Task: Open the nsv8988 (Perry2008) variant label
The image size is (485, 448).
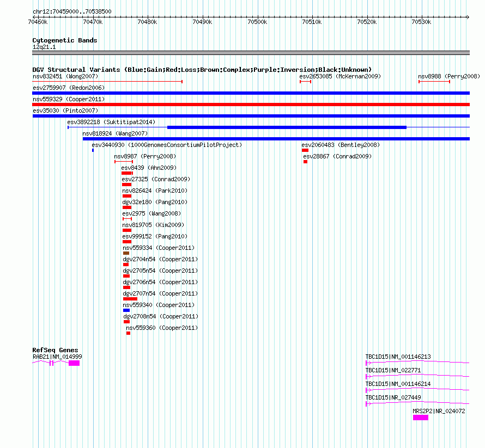Action: pos(449,76)
